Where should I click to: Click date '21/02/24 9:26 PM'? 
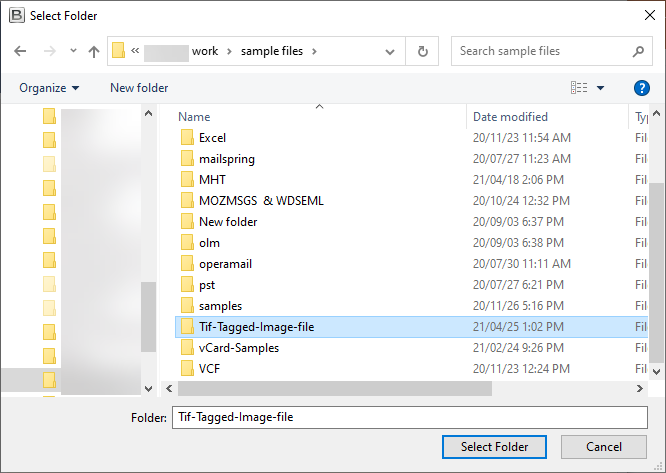pos(518,348)
